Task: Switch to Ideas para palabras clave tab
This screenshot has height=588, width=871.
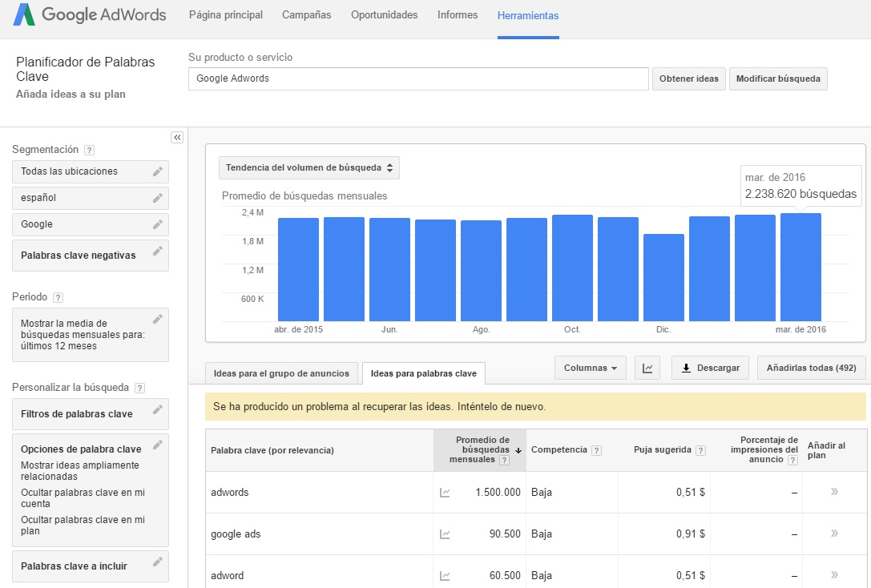Action: pyautogui.click(x=423, y=373)
